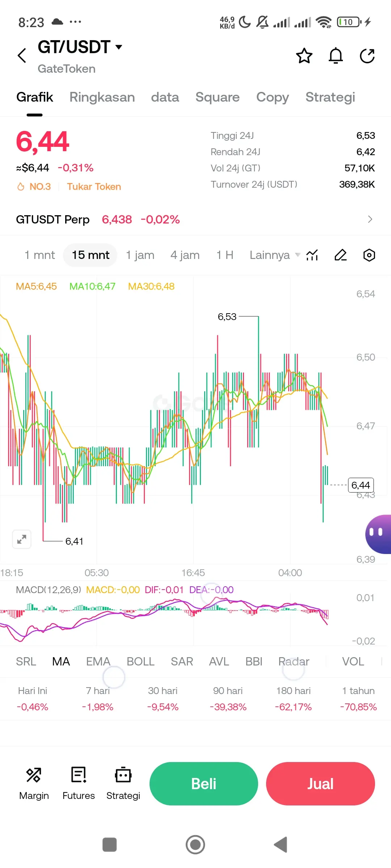
Task: Select the 1 H timeframe
Action: point(224,255)
